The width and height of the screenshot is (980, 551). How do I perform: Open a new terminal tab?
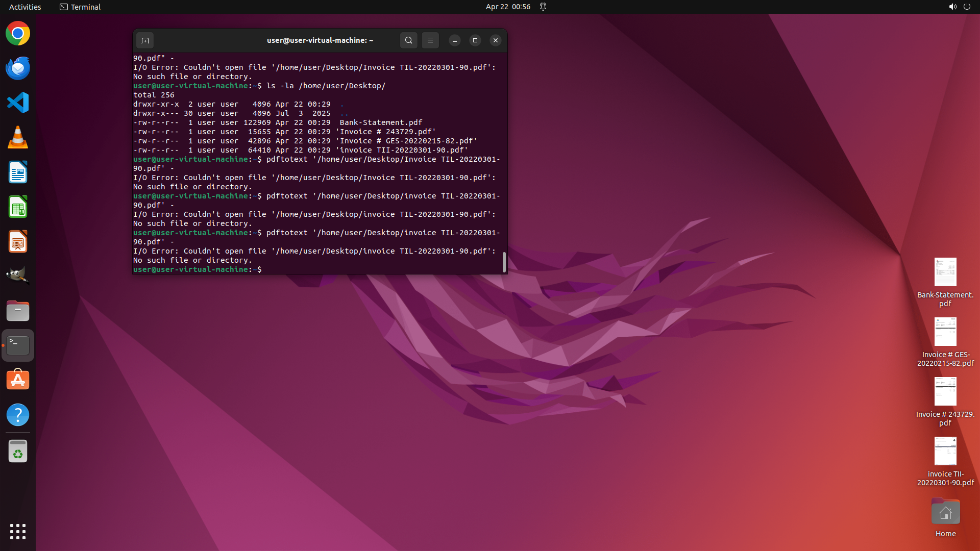145,40
